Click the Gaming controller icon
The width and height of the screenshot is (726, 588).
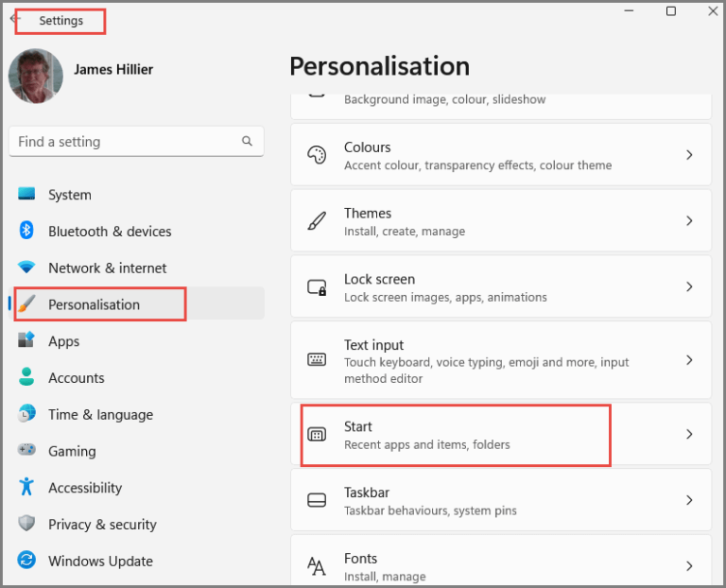[x=26, y=450]
